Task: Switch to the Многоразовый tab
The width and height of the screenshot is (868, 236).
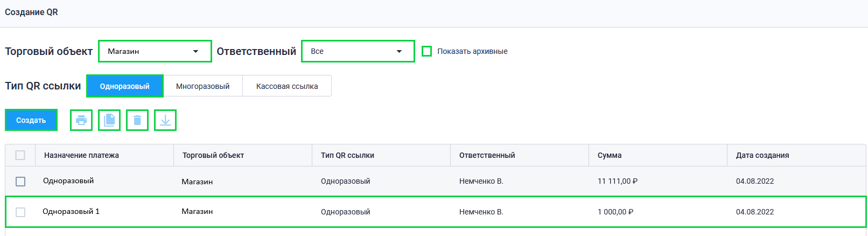Action: point(203,86)
